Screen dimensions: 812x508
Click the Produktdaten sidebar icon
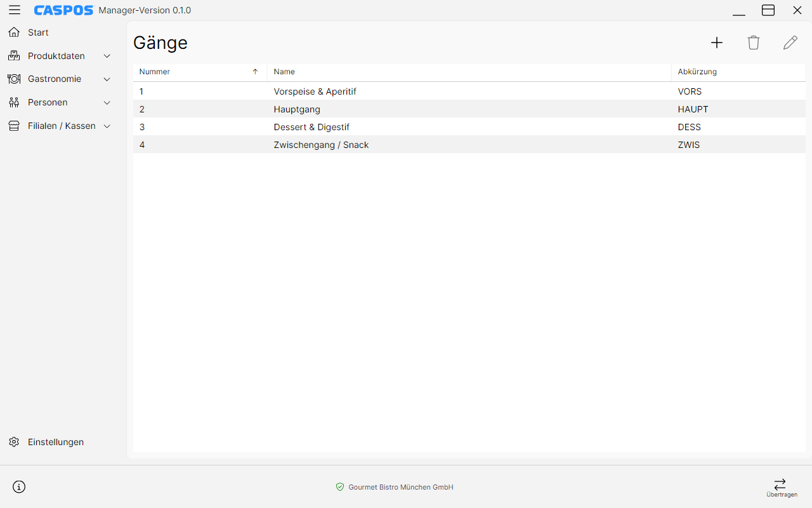coord(14,56)
